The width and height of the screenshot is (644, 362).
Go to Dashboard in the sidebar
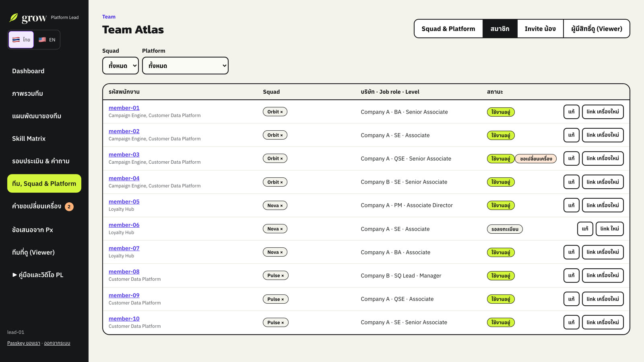point(44,71)
